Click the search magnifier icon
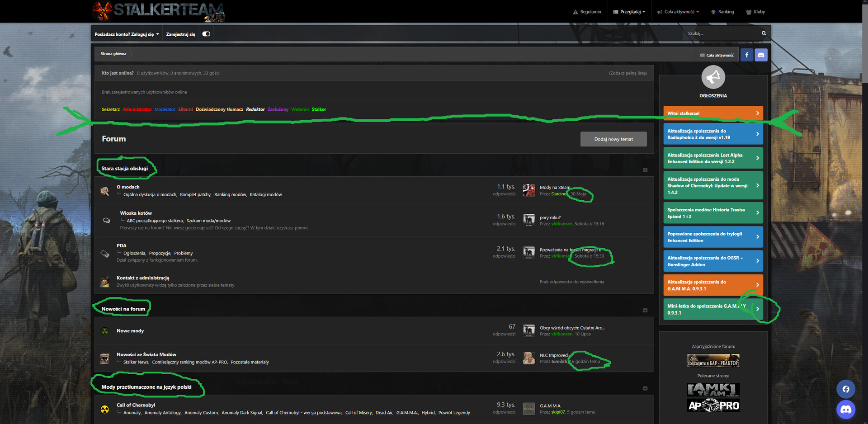 [x=764, y=33]
